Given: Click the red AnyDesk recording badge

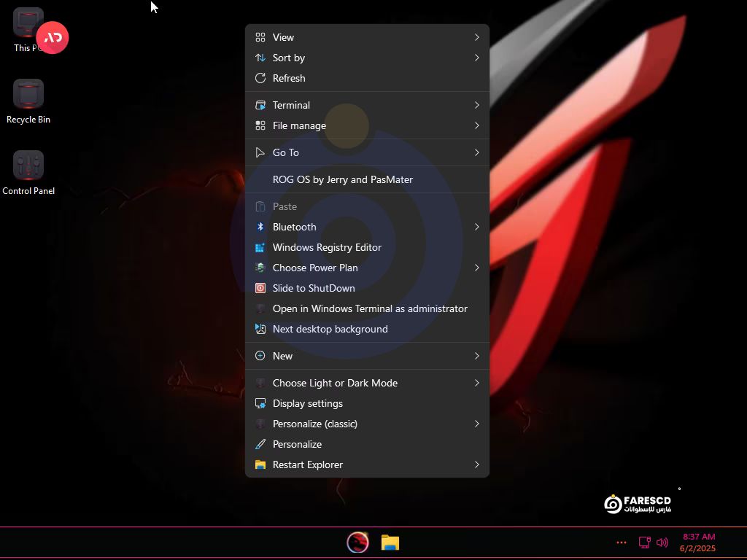Looking at the screenshot, I should coord(53,38).
